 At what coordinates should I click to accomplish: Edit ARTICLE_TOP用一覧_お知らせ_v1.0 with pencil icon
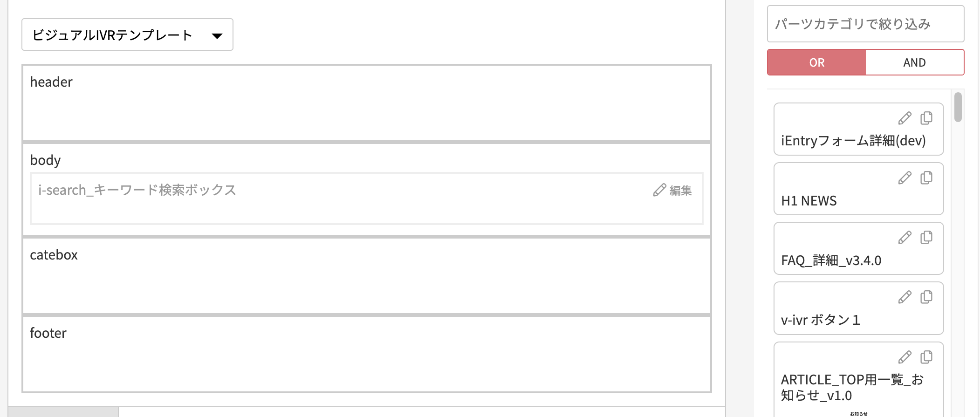(905, 357)
